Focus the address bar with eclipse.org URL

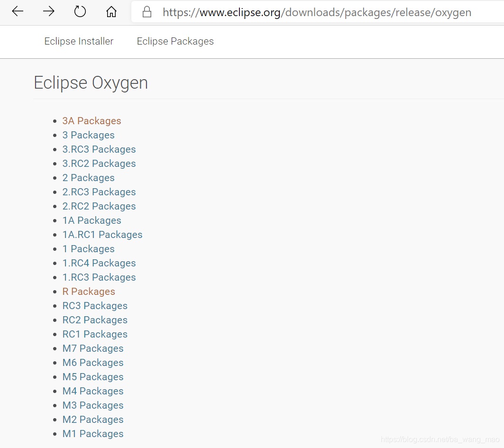(317, 12)
